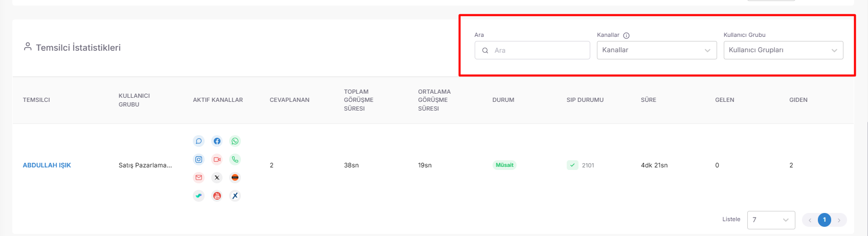Click the search magnifier icon

pyautogui.click(x=485, y=51)
